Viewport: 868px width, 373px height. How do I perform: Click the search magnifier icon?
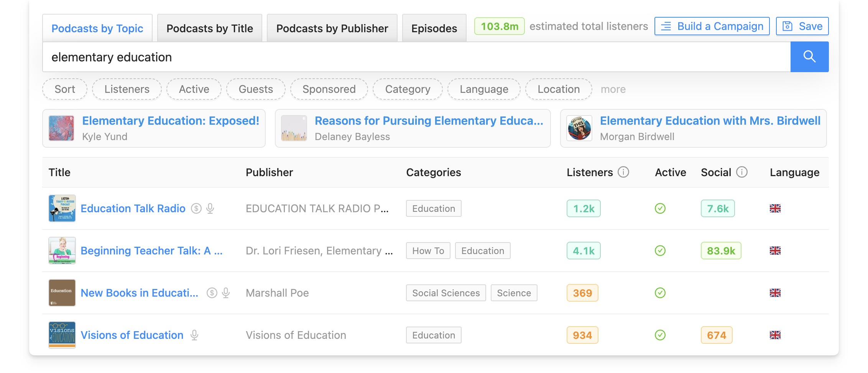pos(809,56)
